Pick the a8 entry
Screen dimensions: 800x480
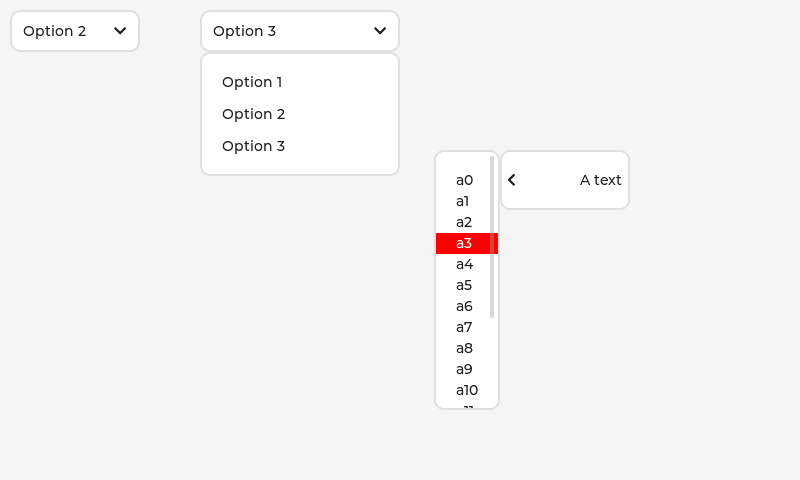(464, 348)
